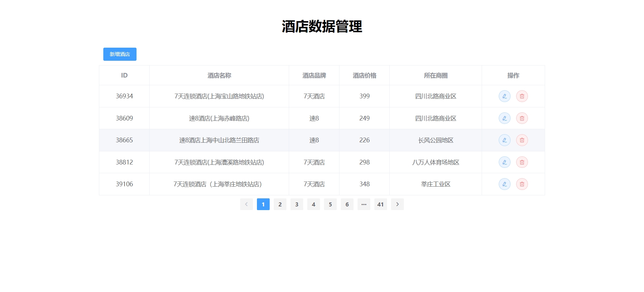The width and height of the screenshot is (644, 292).
Task: Click price cell 399
Action: [x=365, y=96]
